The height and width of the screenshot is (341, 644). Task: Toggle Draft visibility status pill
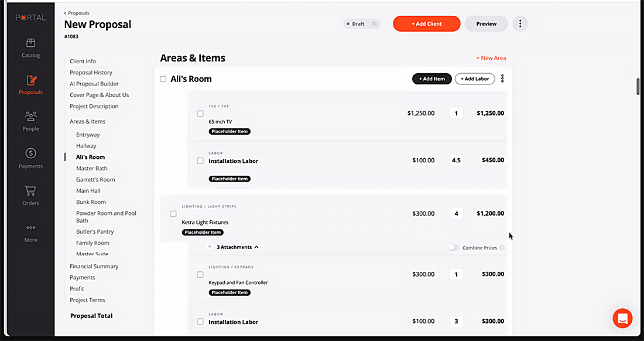[x=362, y=24]
